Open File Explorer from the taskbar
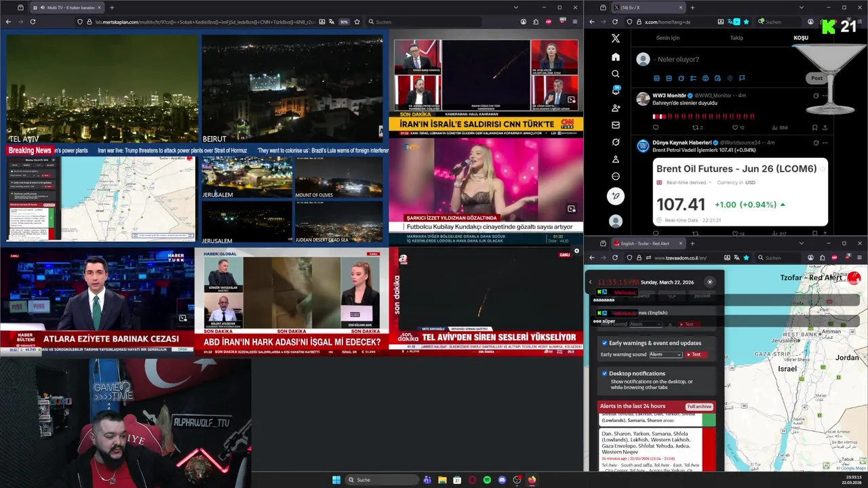868x488 pixels. (442, 480)
